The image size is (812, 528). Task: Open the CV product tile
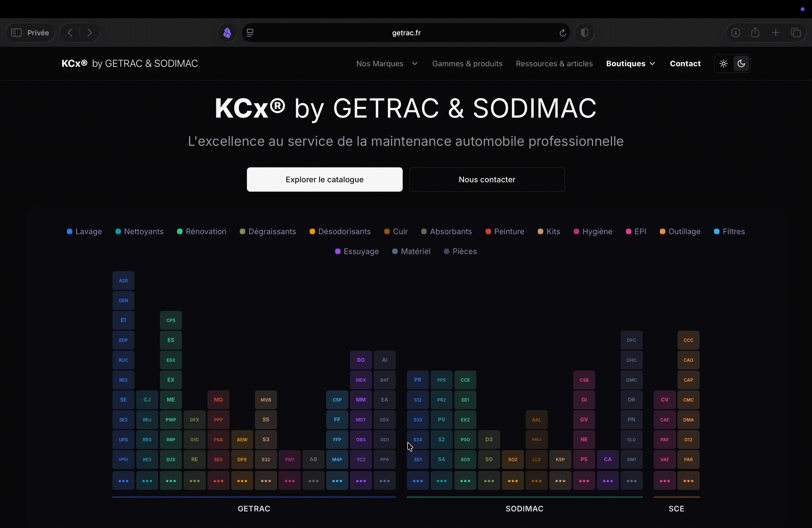coord(664,400)
